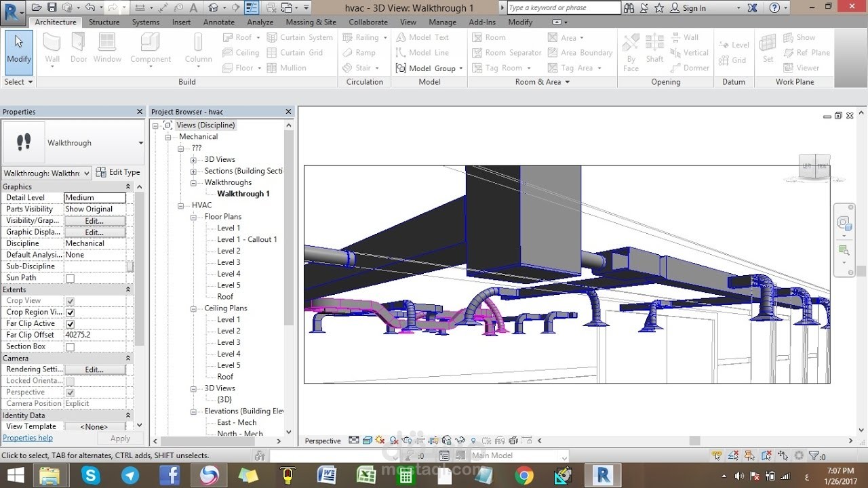Click the Help question mark icon
Screen dimensions: 868x488
coord(775,8)
